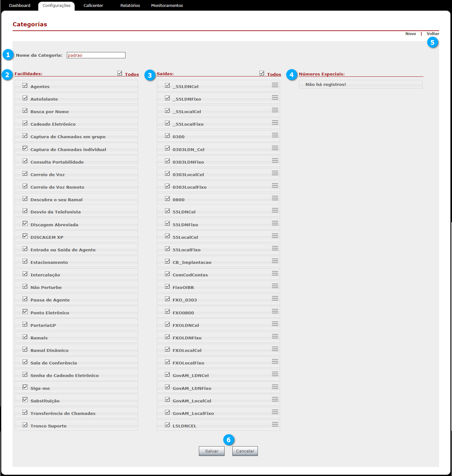The width and height of the screenshot is (452, 476).
Task: Click the 'Números Especiais:' heading
Action: (x=322, y=74)
